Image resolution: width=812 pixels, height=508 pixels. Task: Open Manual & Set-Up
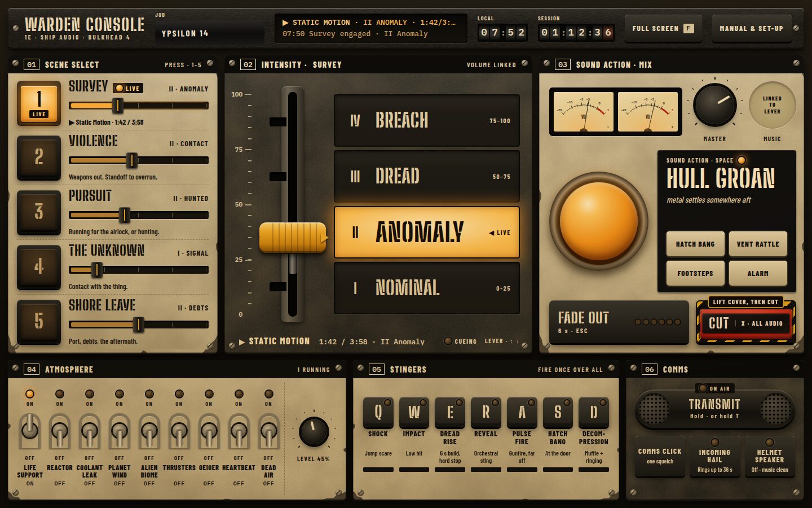(x=751, y=28)
